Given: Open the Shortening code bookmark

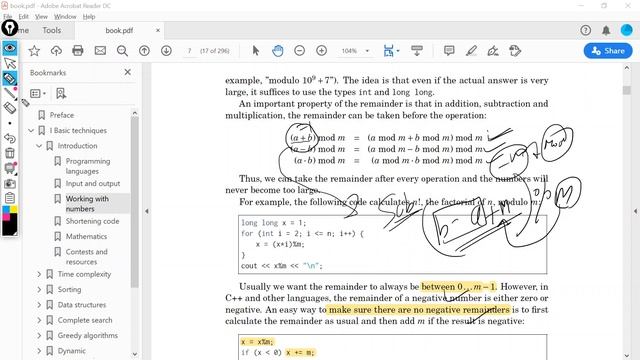Looking at the screenshot, I should pyautogui.click(x=92, y=221).
